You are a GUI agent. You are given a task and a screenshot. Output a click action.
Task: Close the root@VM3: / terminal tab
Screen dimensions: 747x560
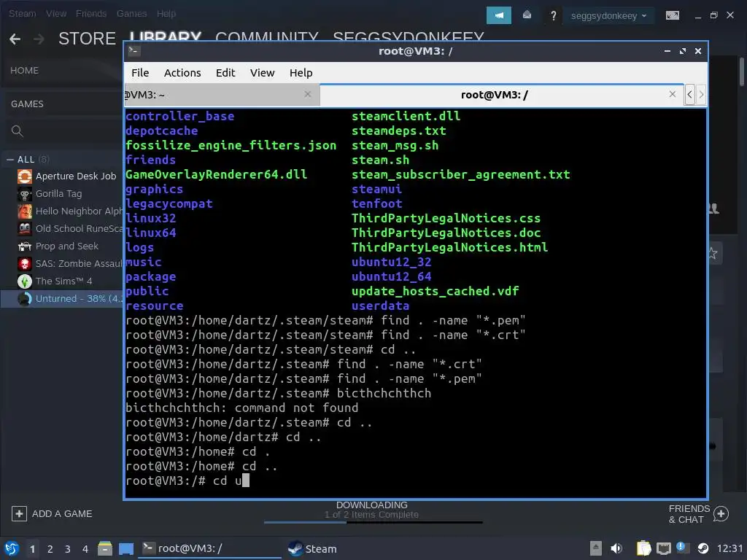[672, 94]
